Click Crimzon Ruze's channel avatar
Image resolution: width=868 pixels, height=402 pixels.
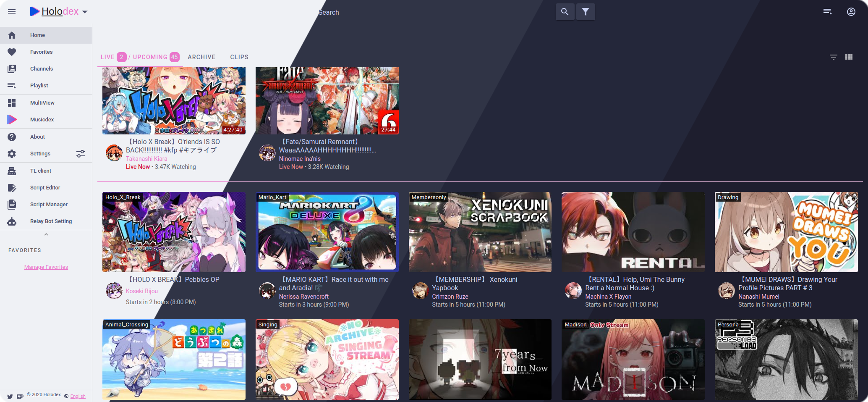coord(421,291)
